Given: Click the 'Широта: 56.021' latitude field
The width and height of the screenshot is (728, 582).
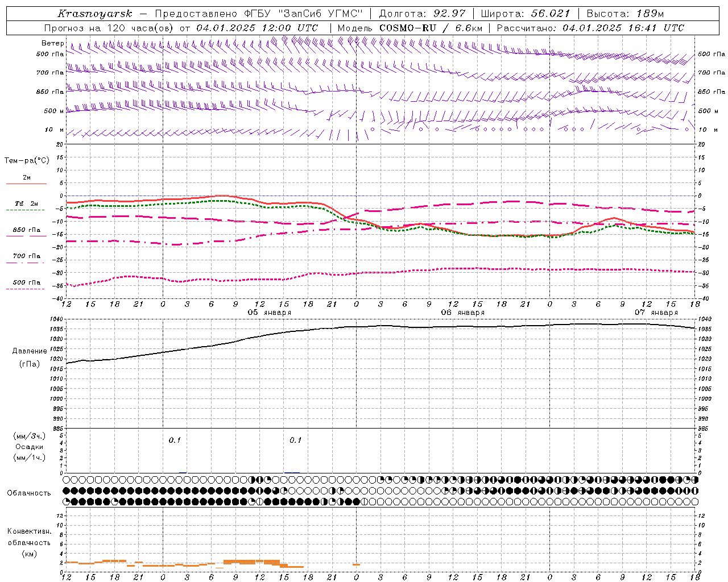Looking at the screenshot, I should click(526, 14).
